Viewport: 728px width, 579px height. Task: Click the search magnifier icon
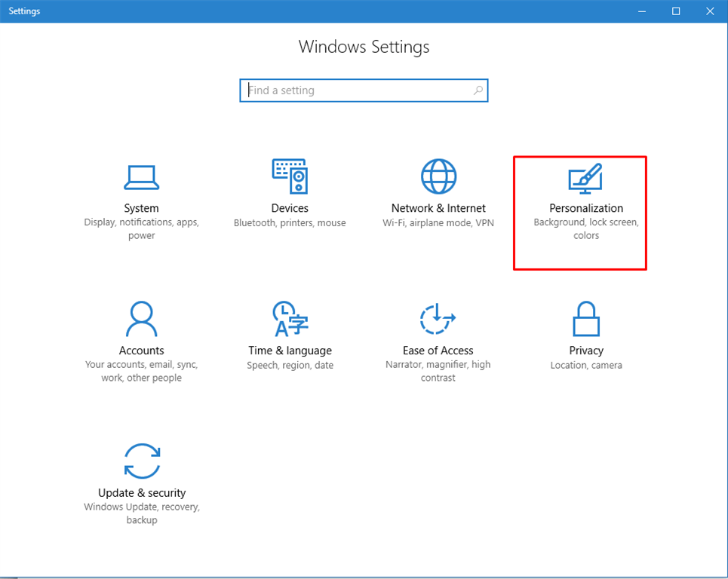[x=478, y=90]
